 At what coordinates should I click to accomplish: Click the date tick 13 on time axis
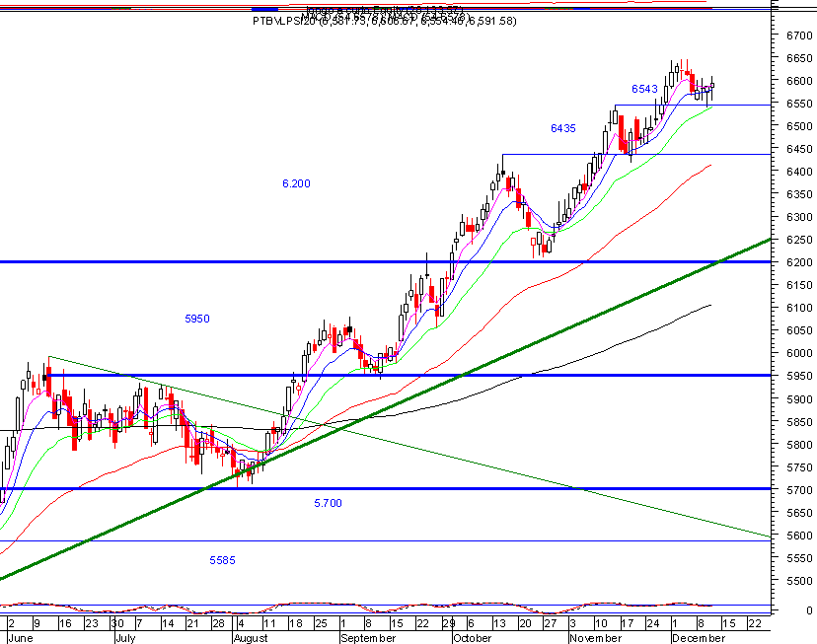coord(499,623)
